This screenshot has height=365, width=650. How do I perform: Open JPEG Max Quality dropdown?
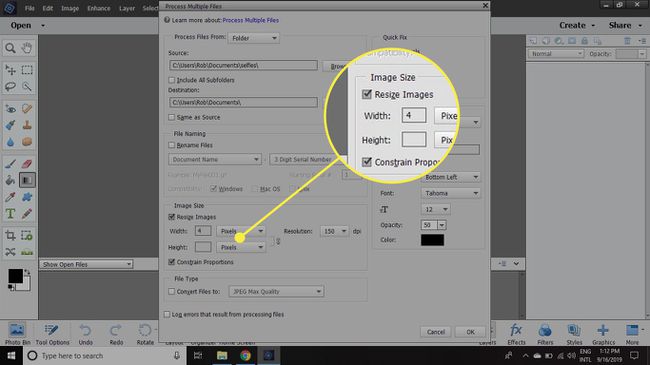pos(276,292)
